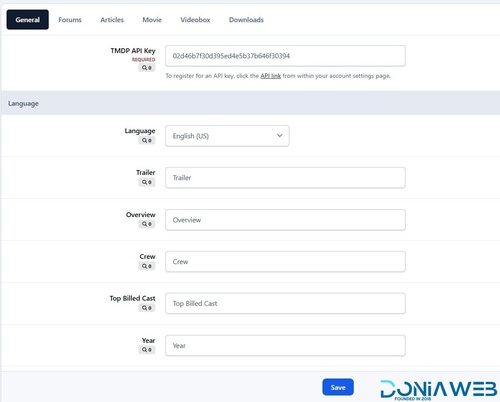Click the search badge under the Trailer label
This screenshot has width=500, height=402.
tap(147, 182)
